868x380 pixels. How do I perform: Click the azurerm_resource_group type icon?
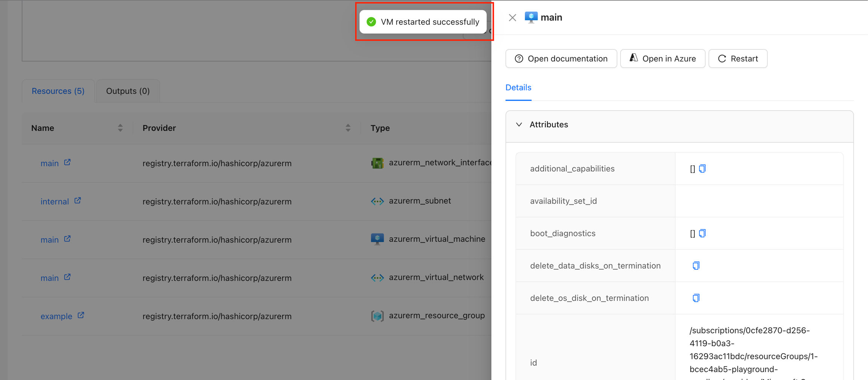click(377, 316)
